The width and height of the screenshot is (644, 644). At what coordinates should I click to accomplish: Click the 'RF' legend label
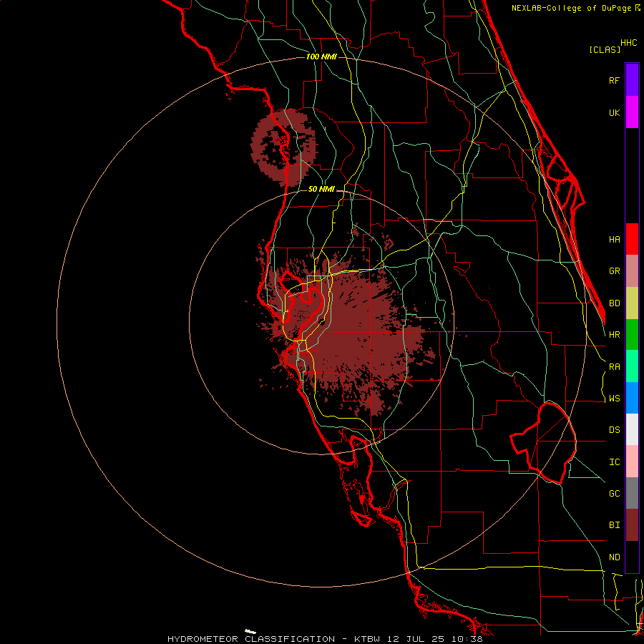pyautogui.click(x=614, y=80)
